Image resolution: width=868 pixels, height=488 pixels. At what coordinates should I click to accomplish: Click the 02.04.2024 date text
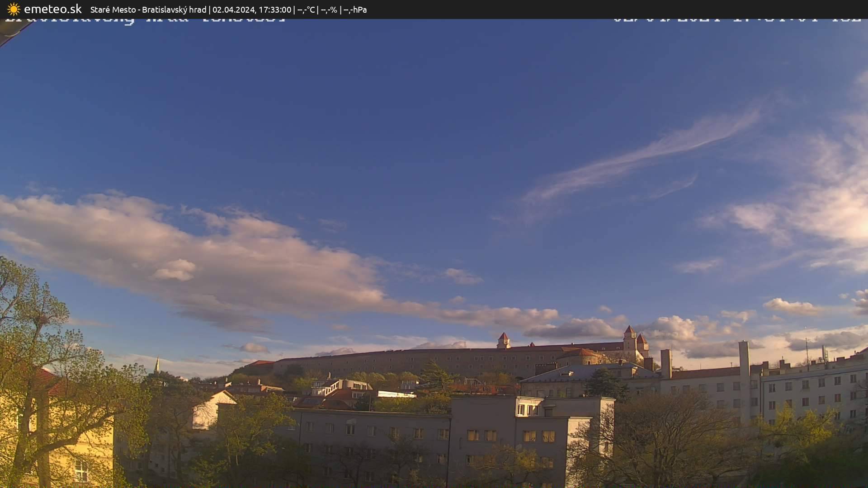(233, 9)
